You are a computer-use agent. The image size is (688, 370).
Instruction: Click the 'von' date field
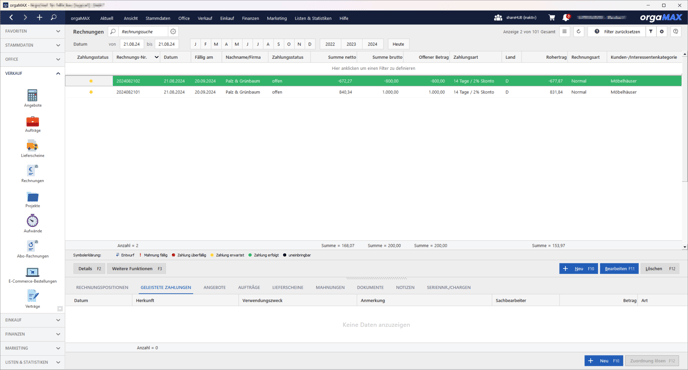tap(132, 44)
